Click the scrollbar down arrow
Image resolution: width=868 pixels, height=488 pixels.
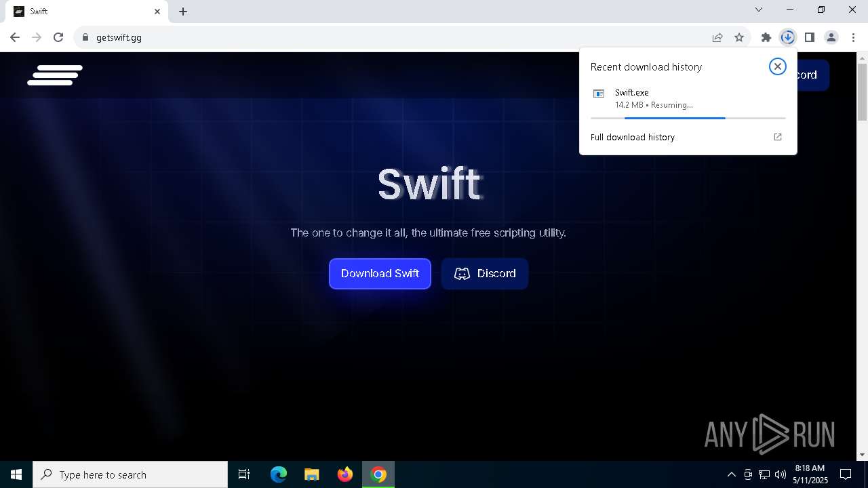point(862,455)
